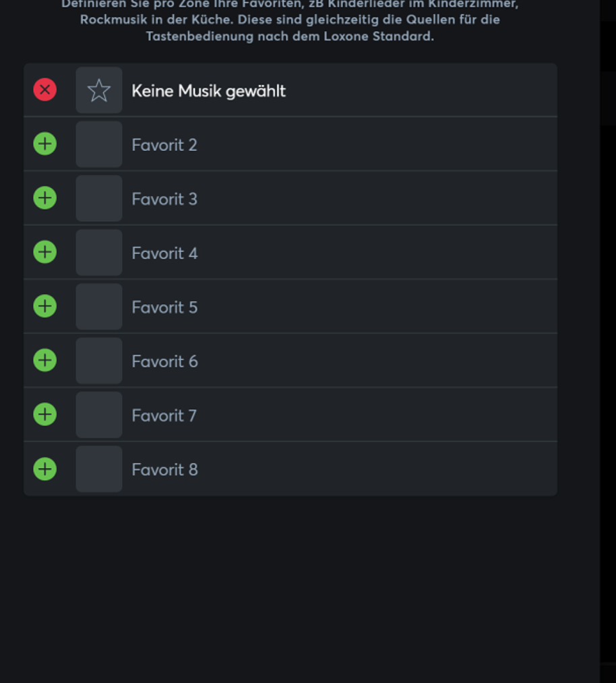Screen dimensions: 616x683
Task: Tap the plus icon next to Favorit 8
Action: [45, 469]
